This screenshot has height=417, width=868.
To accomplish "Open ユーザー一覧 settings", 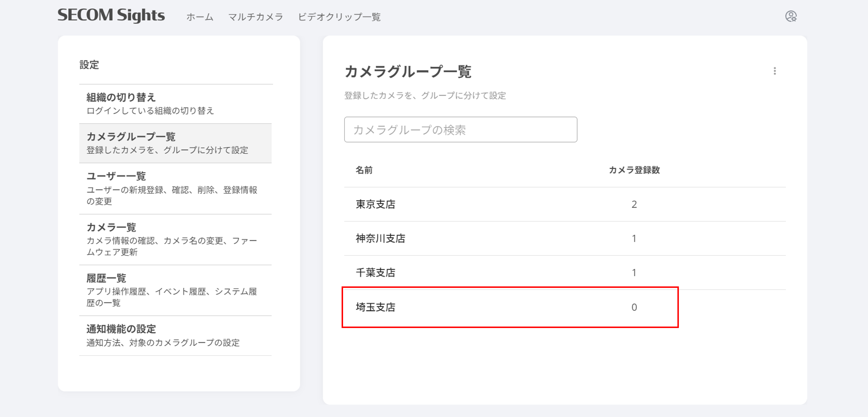I will 175,189.
